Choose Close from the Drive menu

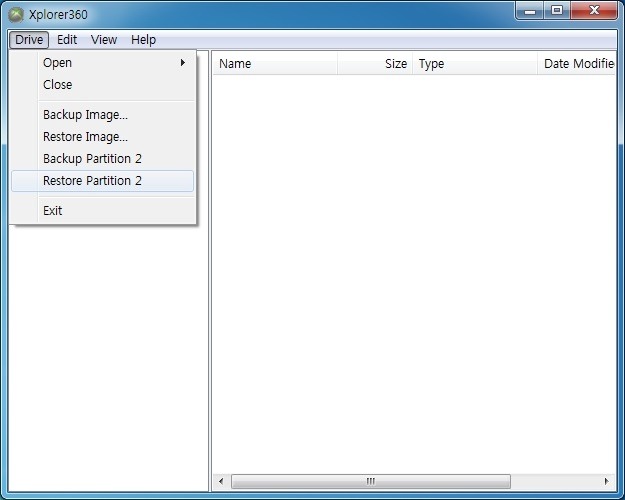coord(103,85)
